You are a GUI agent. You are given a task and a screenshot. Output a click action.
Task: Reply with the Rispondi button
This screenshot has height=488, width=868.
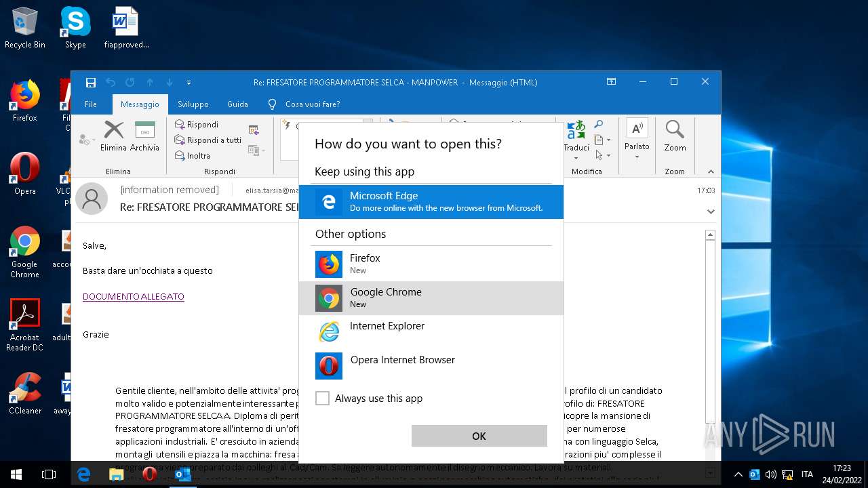(197, 124)
